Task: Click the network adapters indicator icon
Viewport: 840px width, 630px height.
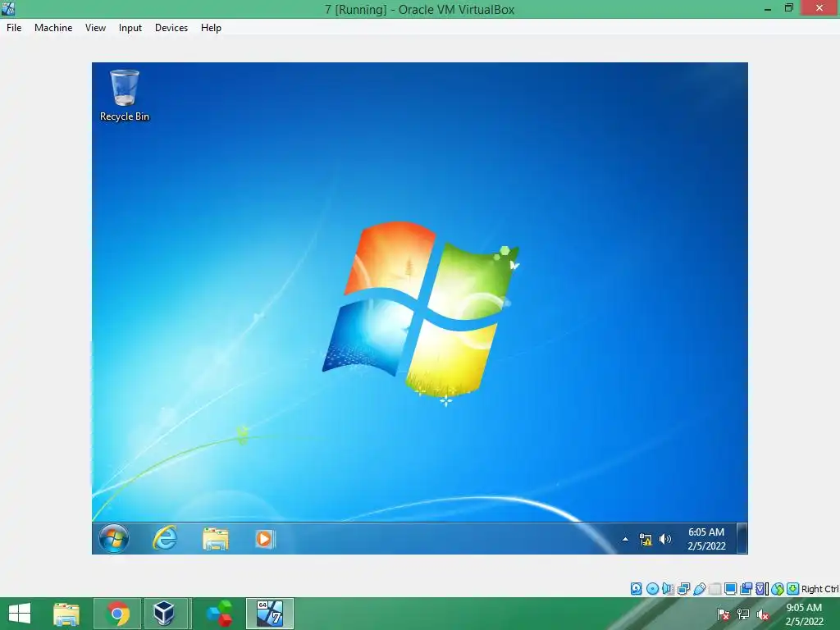Action: (x=683, y=589)
